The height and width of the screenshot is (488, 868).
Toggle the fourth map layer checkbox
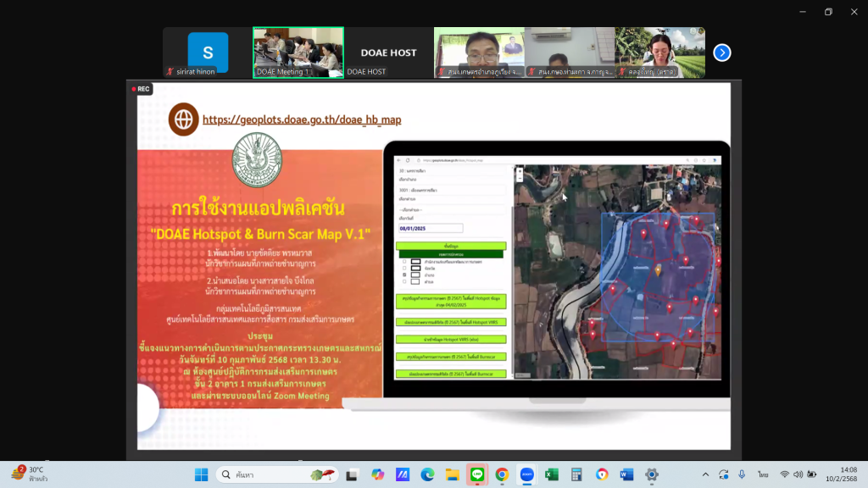[404, 281]
